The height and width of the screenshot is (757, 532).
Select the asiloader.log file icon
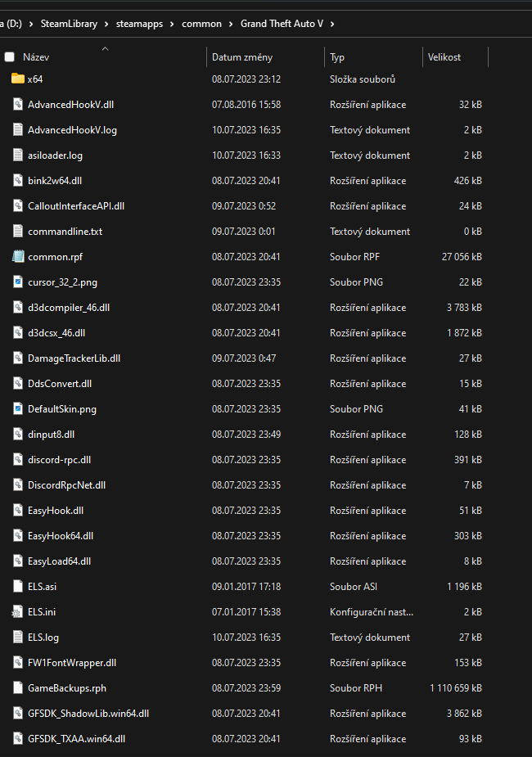point(18,155)
